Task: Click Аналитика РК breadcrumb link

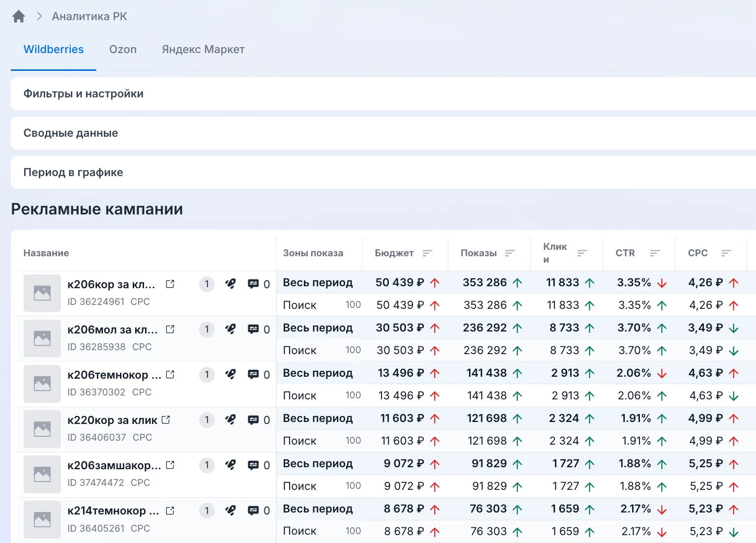Action: (89, 16)
